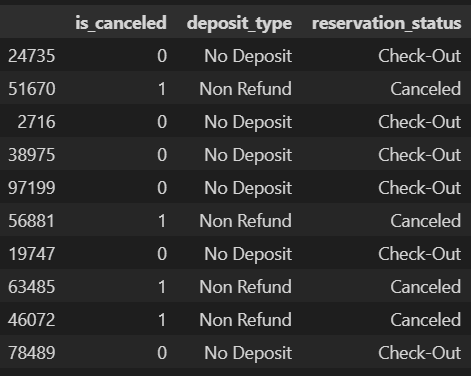The height and width of the screenshot is (376, 471).
Task: Click Check-Out status in row 24735
Action: point(420,56)
